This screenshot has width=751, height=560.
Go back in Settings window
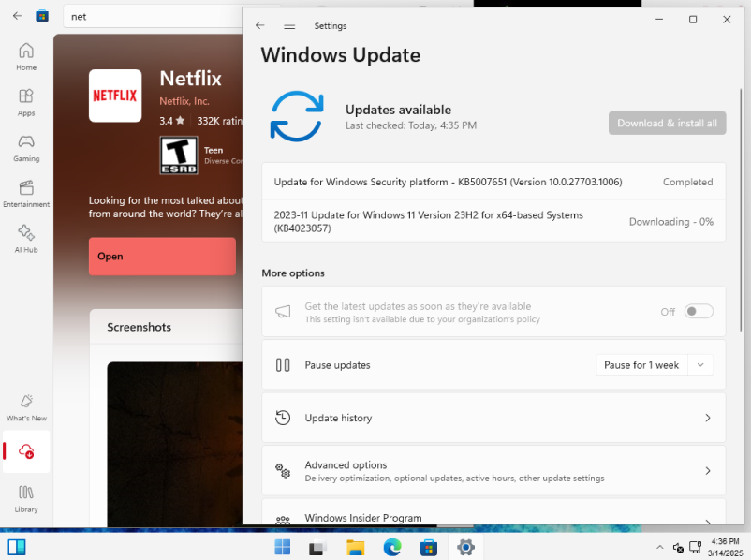[x=260, y=25]
